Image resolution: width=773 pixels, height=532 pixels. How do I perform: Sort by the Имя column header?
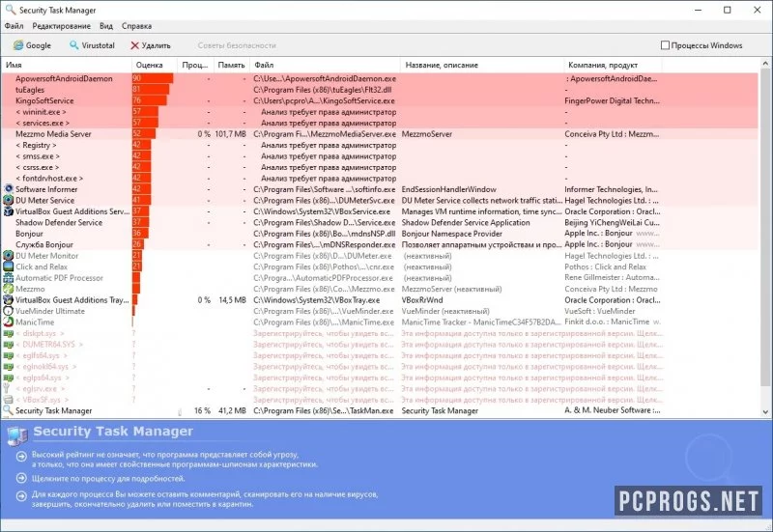pos(67,65)
